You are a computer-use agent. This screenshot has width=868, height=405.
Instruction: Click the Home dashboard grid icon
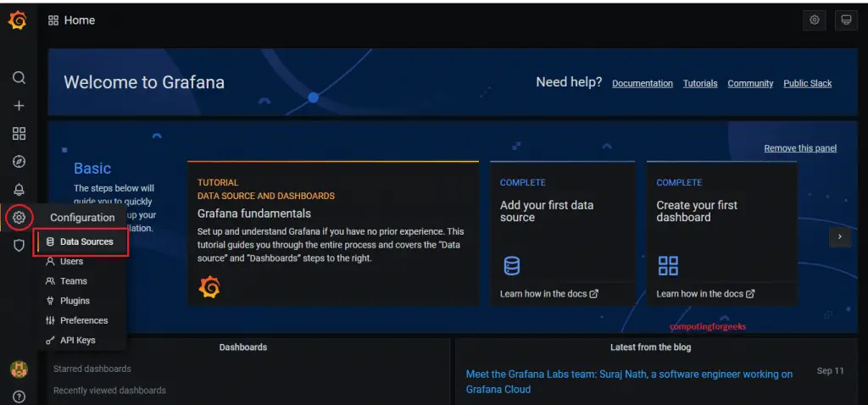coord(53,20)
